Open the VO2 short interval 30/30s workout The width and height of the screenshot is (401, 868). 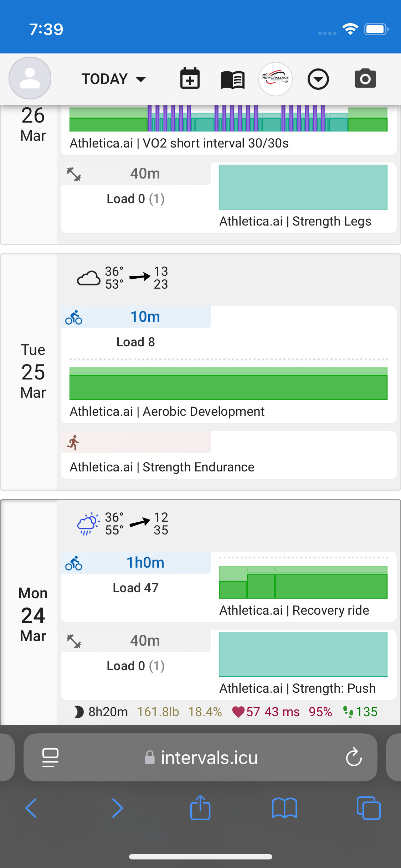click(x=179, y=143)
